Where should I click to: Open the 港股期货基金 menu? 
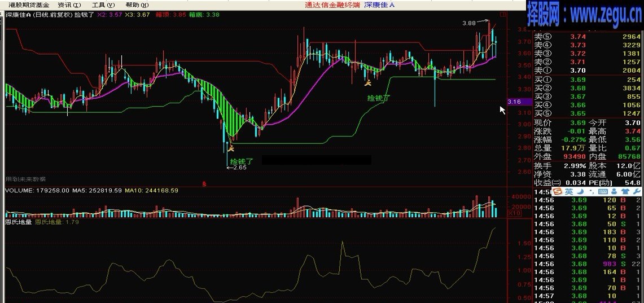pyautogui.click(x=29, y=5)
